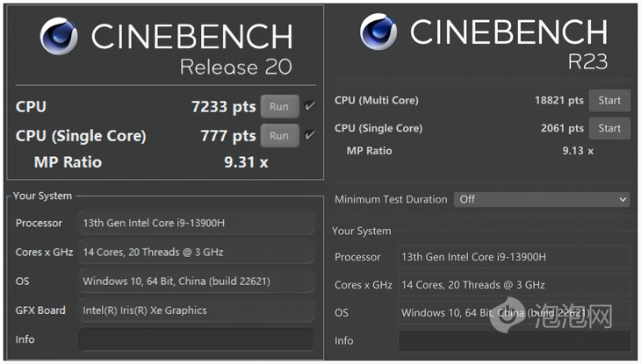Screen dimensions: 641x364
Task: Click the R23 OS field showing Windows 10
Action: tap(514, 312)
